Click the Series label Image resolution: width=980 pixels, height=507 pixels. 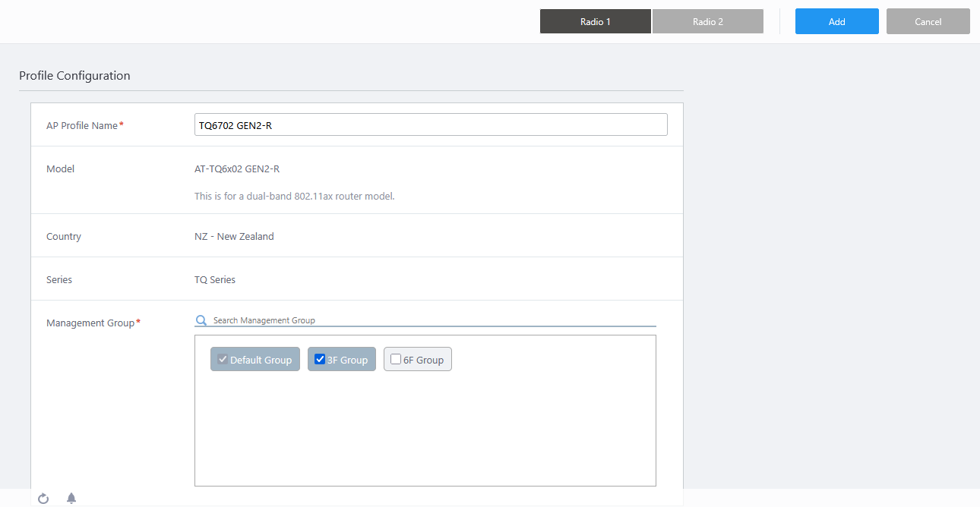coord(59,279)
